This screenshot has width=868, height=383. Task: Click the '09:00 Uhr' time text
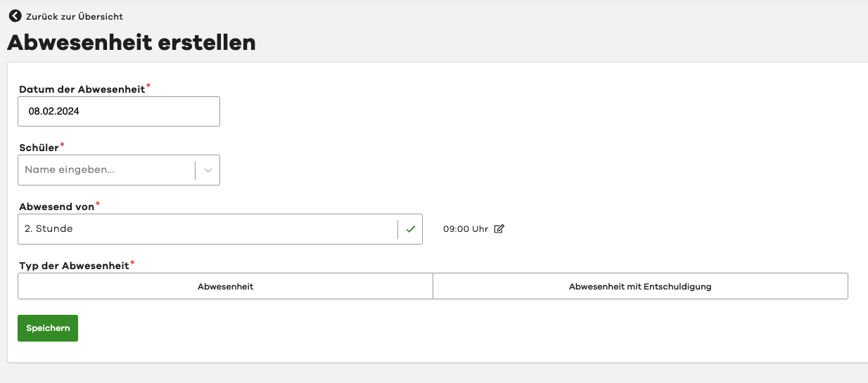tap(465, 229)
